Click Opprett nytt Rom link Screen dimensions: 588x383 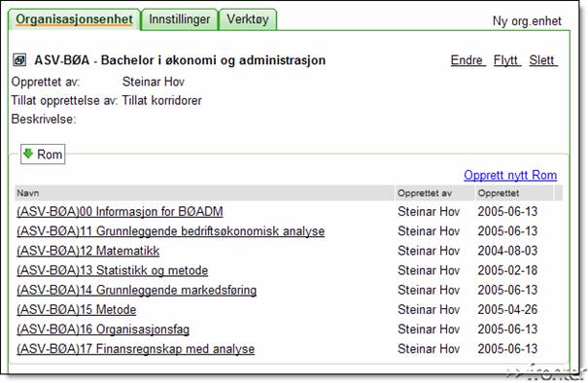(x=510, y=175)
